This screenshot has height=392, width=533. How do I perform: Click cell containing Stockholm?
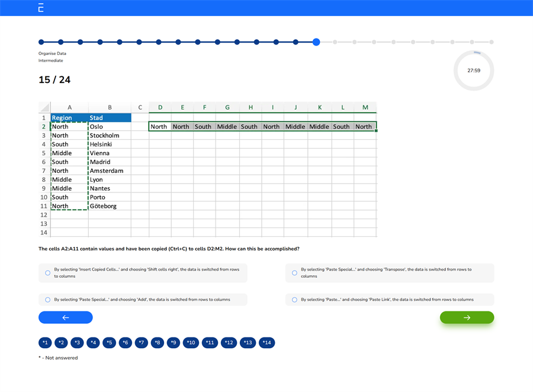coord(110,136)
